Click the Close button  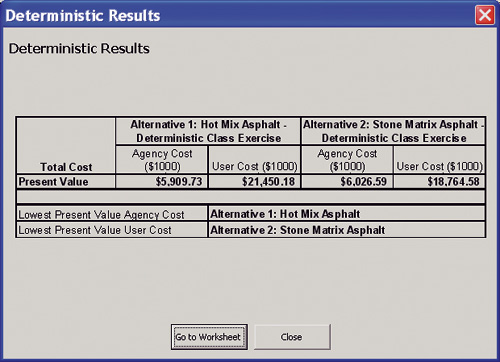pyautogui.click(x=292, y=337)
